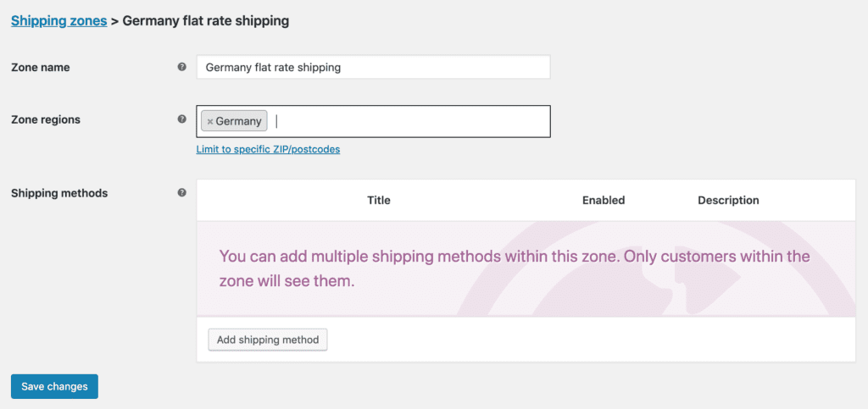
Task: Click the purple shipping methods info message
Action: tap(515, 268)
